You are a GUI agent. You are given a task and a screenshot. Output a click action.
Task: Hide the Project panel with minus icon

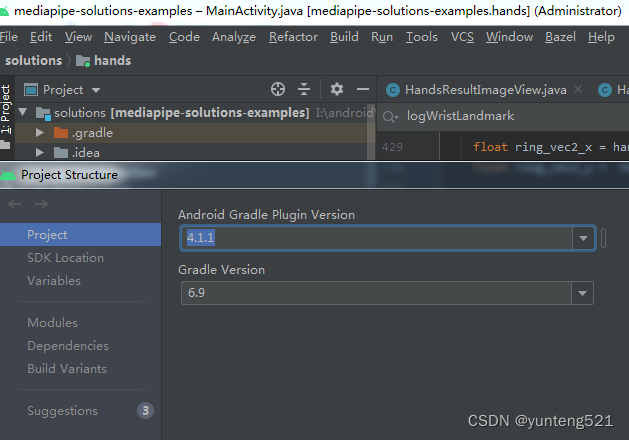(x=363, y=89)
